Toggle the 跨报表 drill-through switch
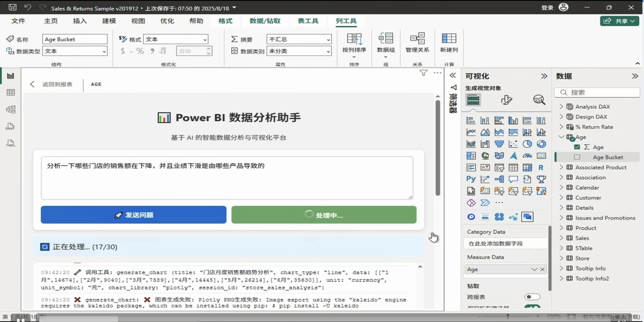Screen dimensions: 644x322 click(x=532, y=297)
